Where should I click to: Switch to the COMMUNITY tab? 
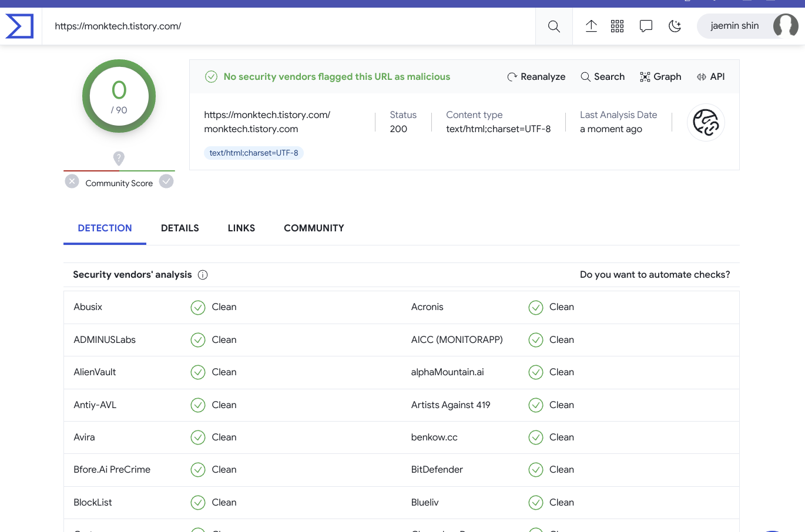tap(314, 228)
